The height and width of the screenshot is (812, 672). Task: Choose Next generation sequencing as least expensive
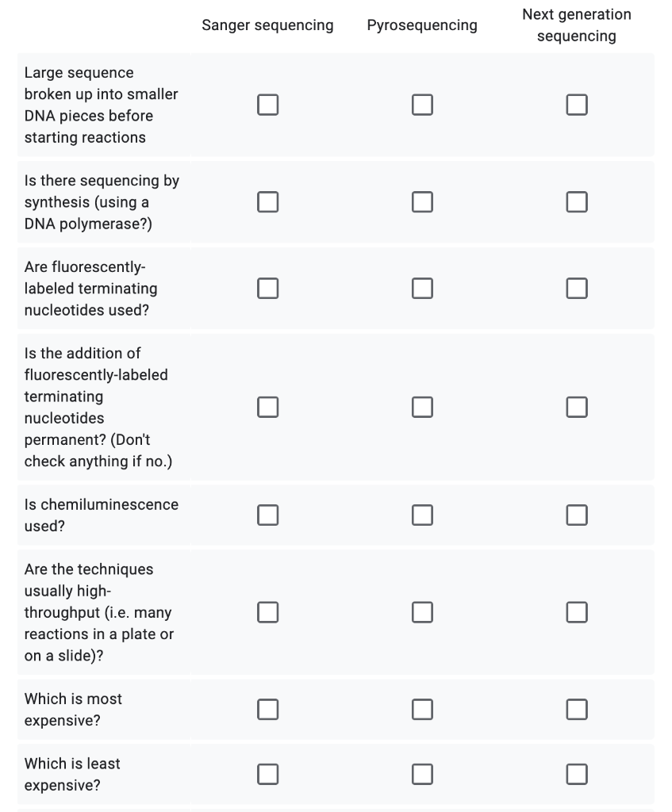(x=577, y=774)
